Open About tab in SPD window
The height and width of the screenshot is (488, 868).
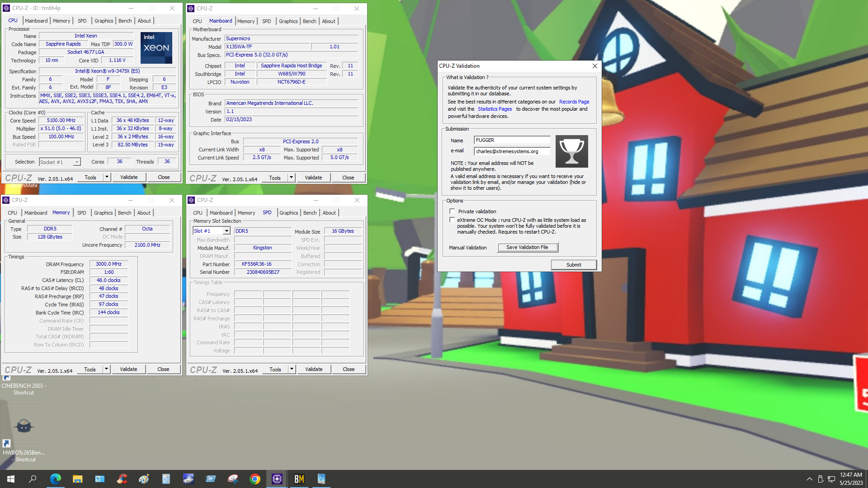329,213
